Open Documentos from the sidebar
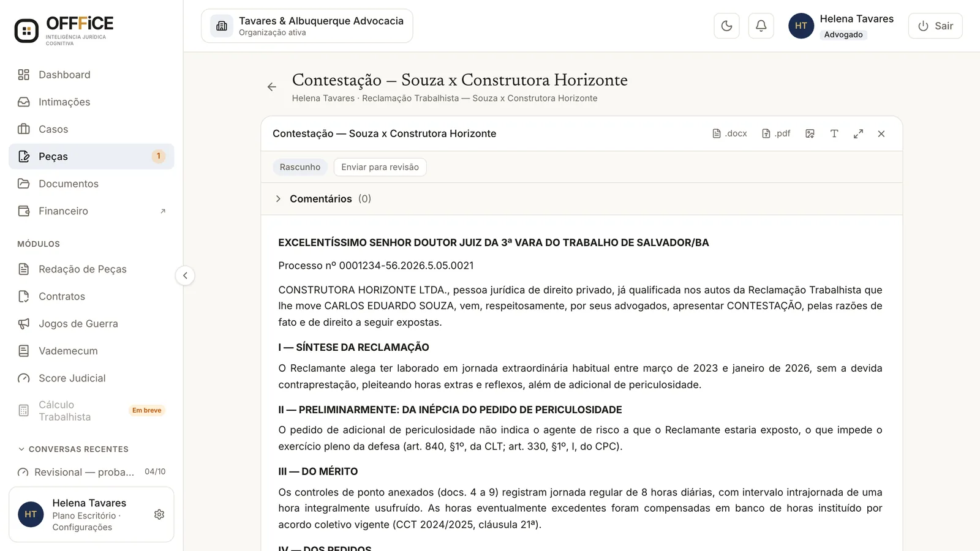 click(x=91, y=184)
